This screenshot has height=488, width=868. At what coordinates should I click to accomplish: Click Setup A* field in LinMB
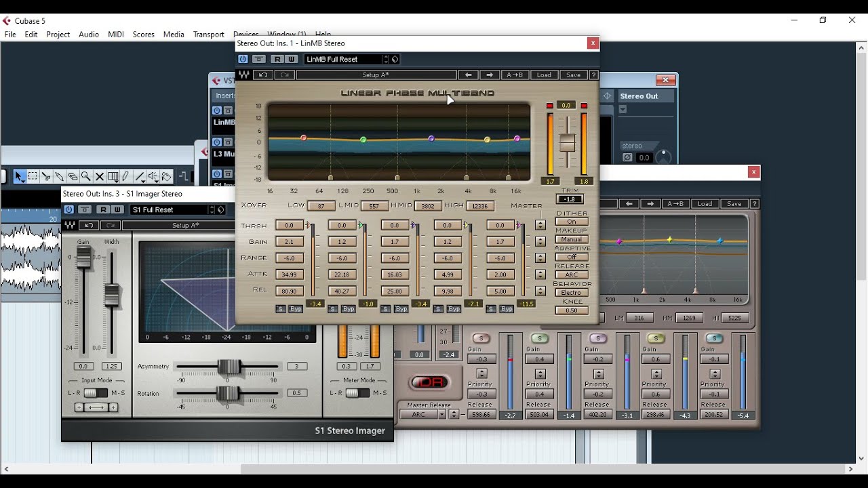[x=376, y=75]
